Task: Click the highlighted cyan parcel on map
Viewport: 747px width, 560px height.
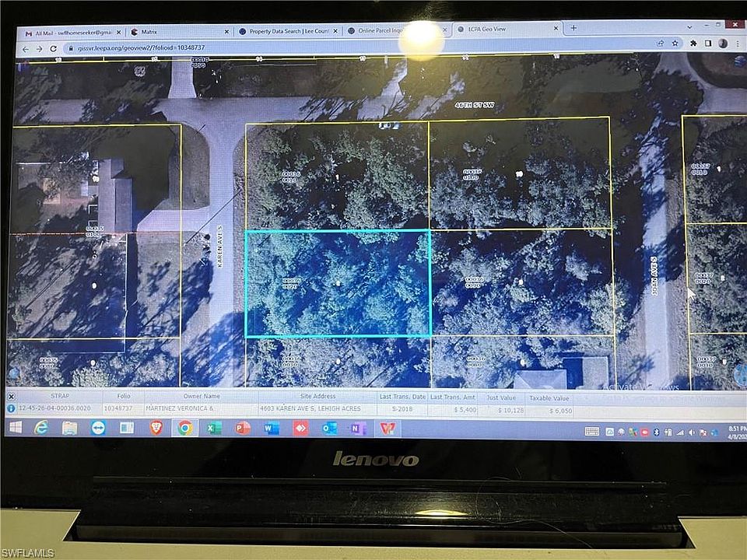Action: pos(338,284)
